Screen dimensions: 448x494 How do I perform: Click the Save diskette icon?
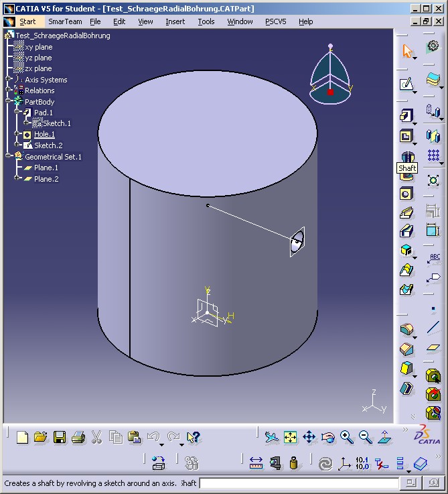click(x=60, y=437)
